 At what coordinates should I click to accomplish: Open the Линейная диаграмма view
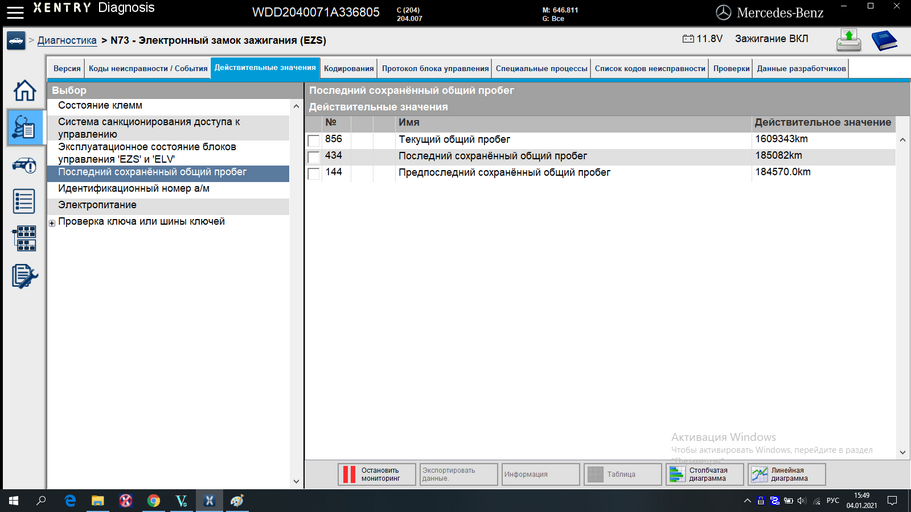[x=787, y=474]
